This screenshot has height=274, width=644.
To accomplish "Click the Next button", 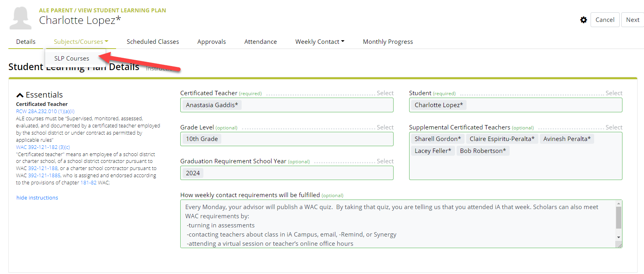I will tap(632, 20).
